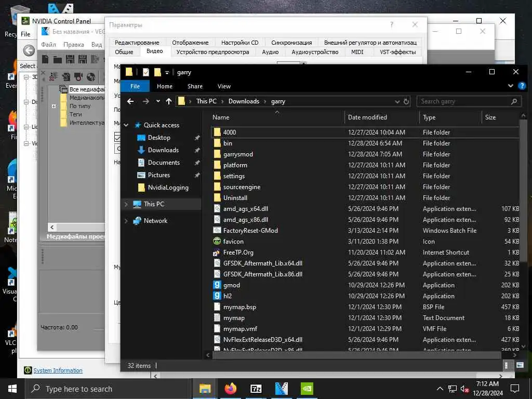
Task: Open address bar history dropdown
Action: point(397,101)
